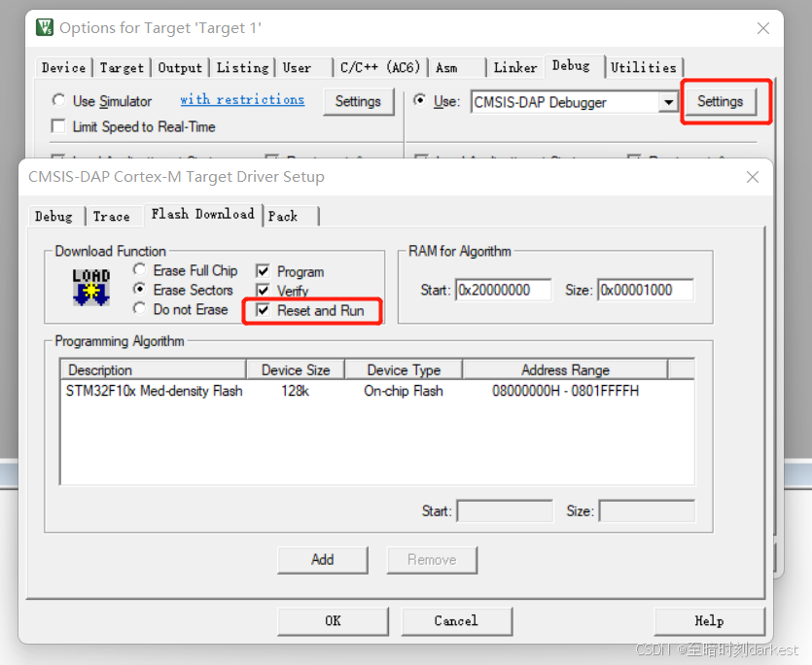
Task: Click Settings next to Use Simulator
Action: pyautogui.click(x=358, y=101)
